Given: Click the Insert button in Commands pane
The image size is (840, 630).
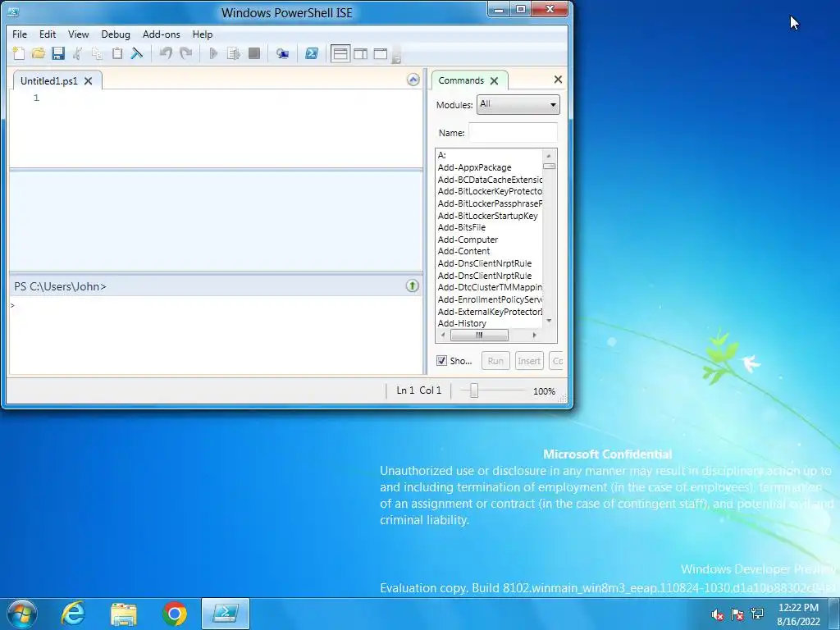Looking at the screenshot, I should pos(529,361).
